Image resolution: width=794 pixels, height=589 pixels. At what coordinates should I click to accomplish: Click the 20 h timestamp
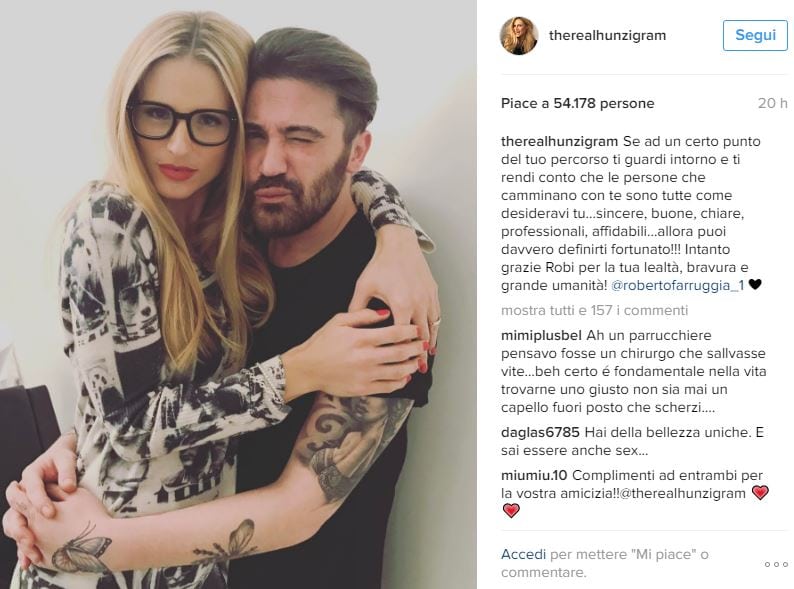pyautogui.click(x=772, y=103)
